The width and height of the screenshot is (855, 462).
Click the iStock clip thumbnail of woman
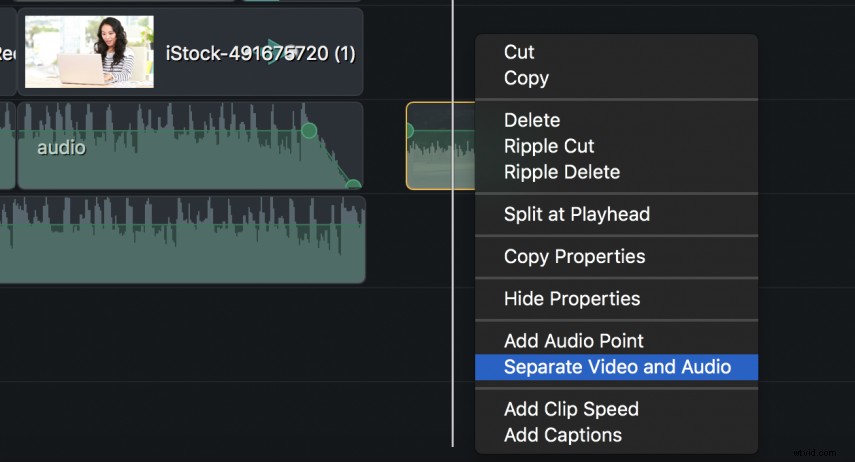coord(89,52)
